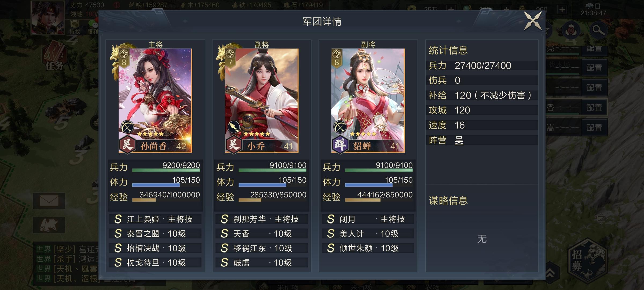644x290 pixels.
Task: Click the double-chevron expand arrow
Action: (550, 273)
